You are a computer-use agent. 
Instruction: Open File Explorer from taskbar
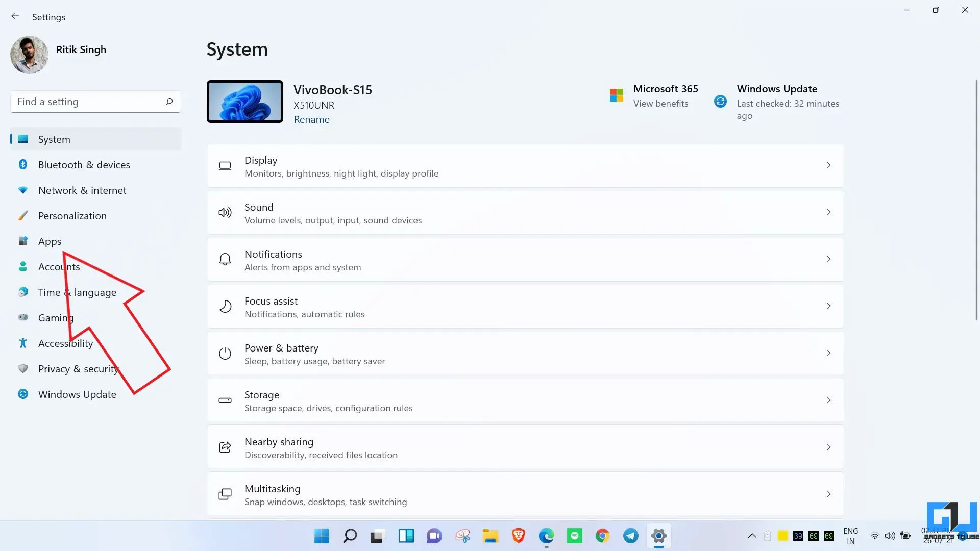click(x=491, y=536)
